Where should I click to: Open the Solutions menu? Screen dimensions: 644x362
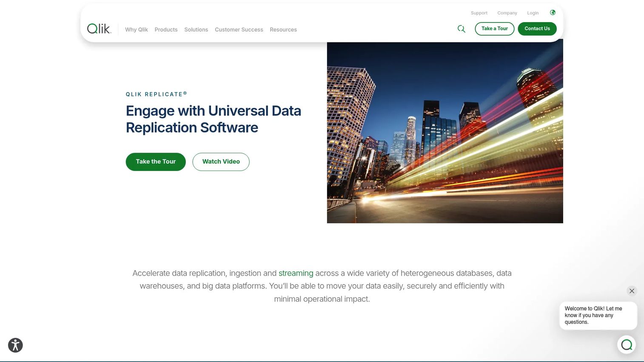[x=196, y=30]
